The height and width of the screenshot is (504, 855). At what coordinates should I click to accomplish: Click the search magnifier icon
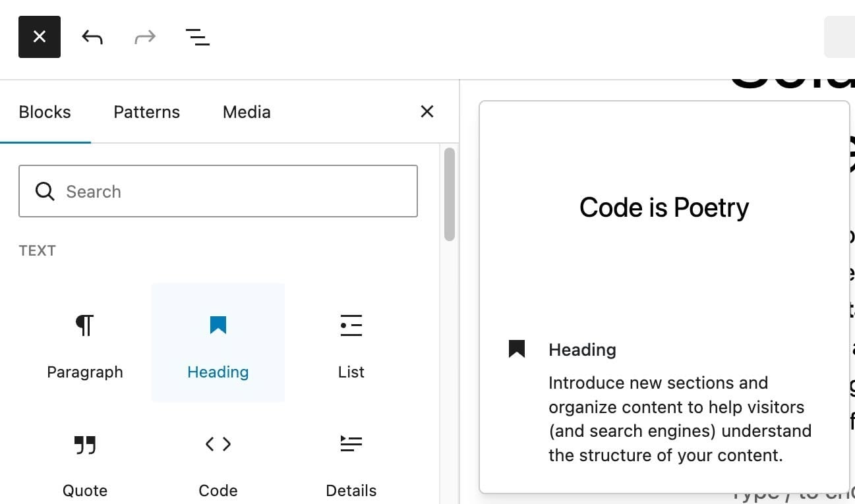tap(44, 191)
